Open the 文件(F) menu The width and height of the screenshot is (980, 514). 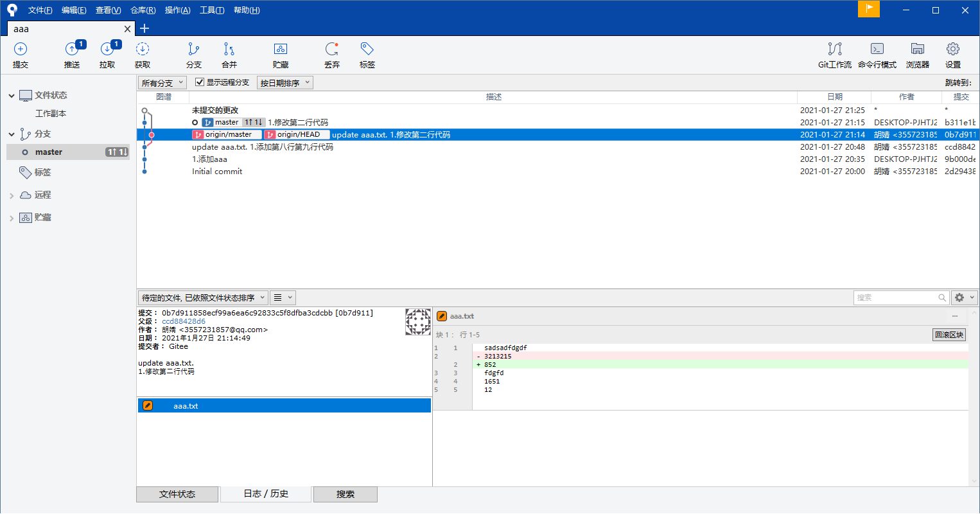click(x=40, y=10)
